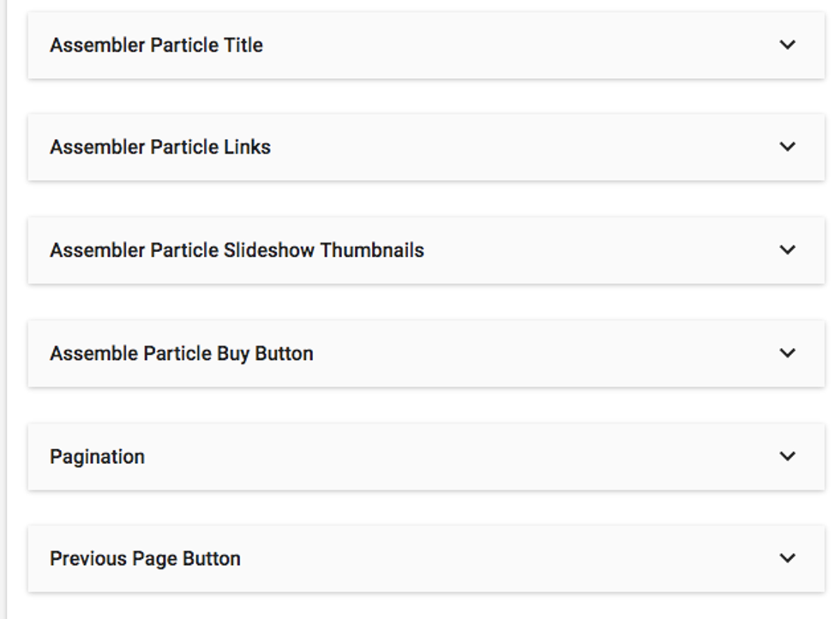840x619 pixels.
Task: Expand Assemble Particle Buy Button with its arrow
Action: click(787, 352)
